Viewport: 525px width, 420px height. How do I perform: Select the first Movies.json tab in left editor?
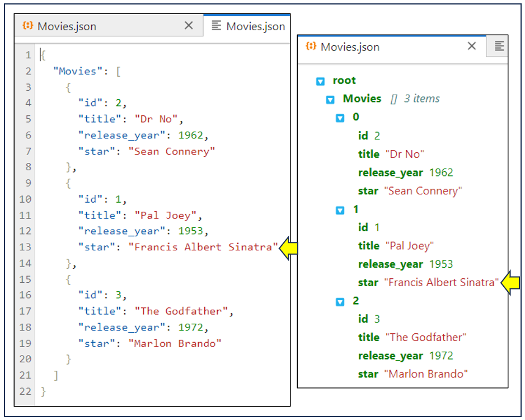click(67, 26)
